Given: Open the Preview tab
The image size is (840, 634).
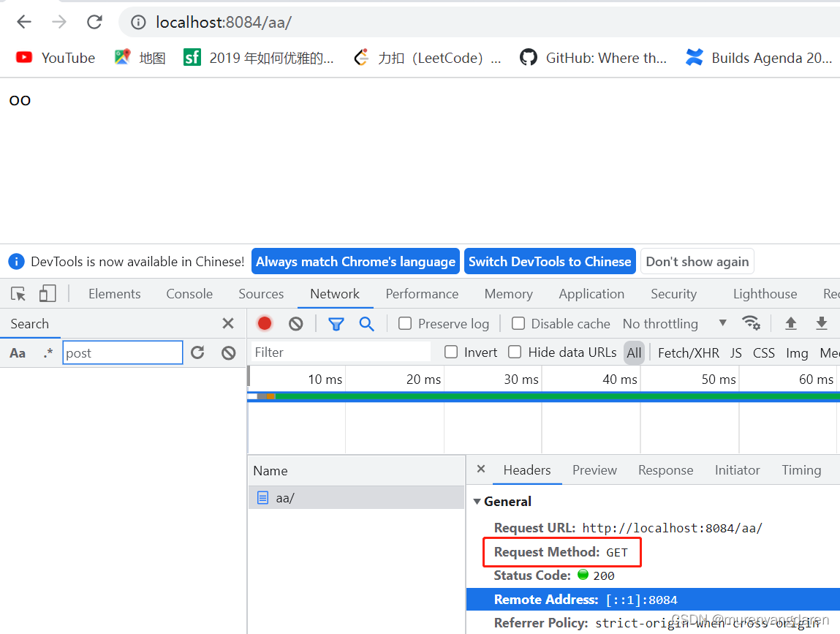Looking at the screenshot, I should tap(594, 470).
